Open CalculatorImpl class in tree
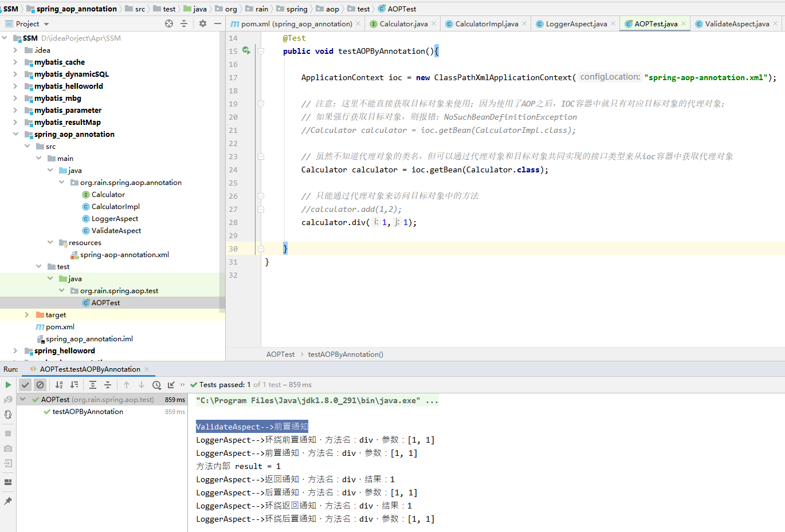This screenshot has width=785, height=532. point(115,206)
